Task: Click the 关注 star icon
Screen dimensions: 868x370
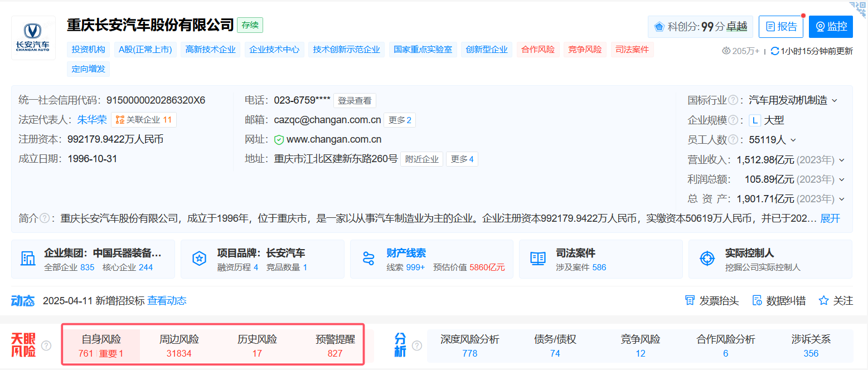Action: (823, 301)
